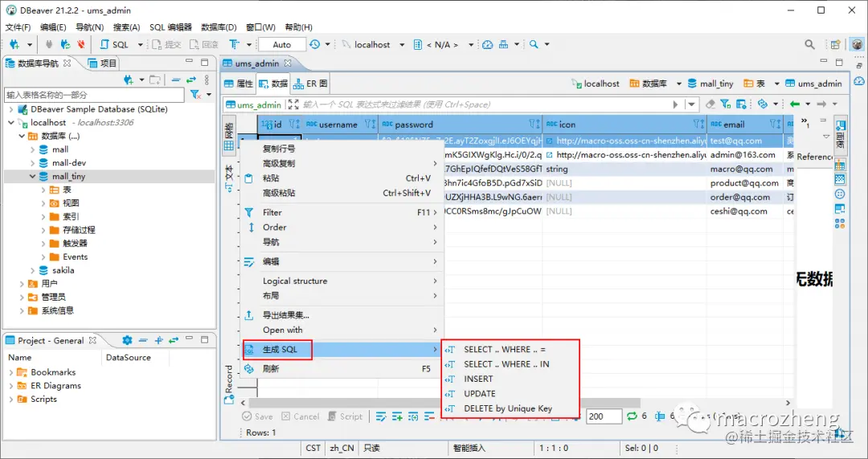The width and height of the screenshot is (868, 459).
Task: Expand the Bookmarks folder in Project panel
Action: [11, 372]
